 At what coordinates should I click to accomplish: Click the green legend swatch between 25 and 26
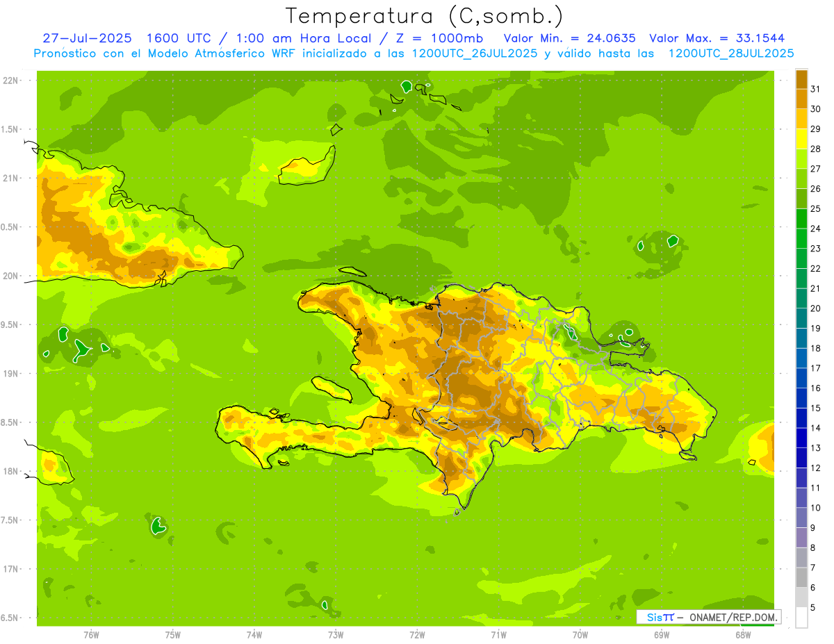pos(801,199)
